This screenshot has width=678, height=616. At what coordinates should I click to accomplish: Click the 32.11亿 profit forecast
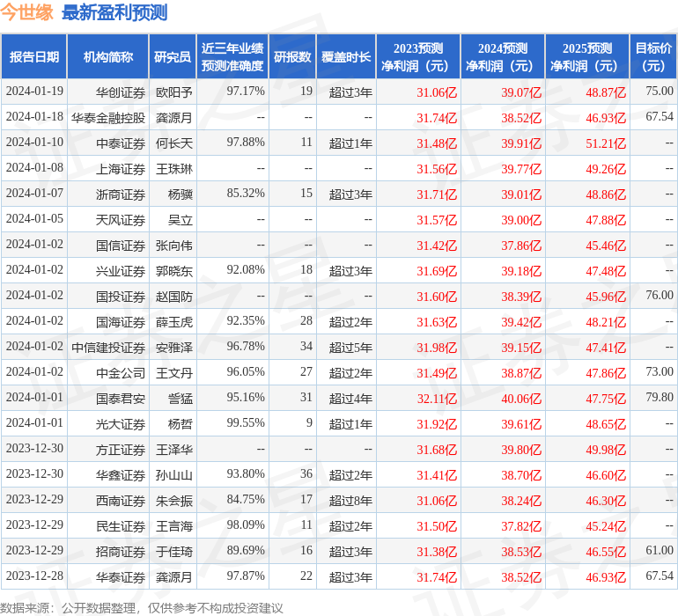(437, 399)
